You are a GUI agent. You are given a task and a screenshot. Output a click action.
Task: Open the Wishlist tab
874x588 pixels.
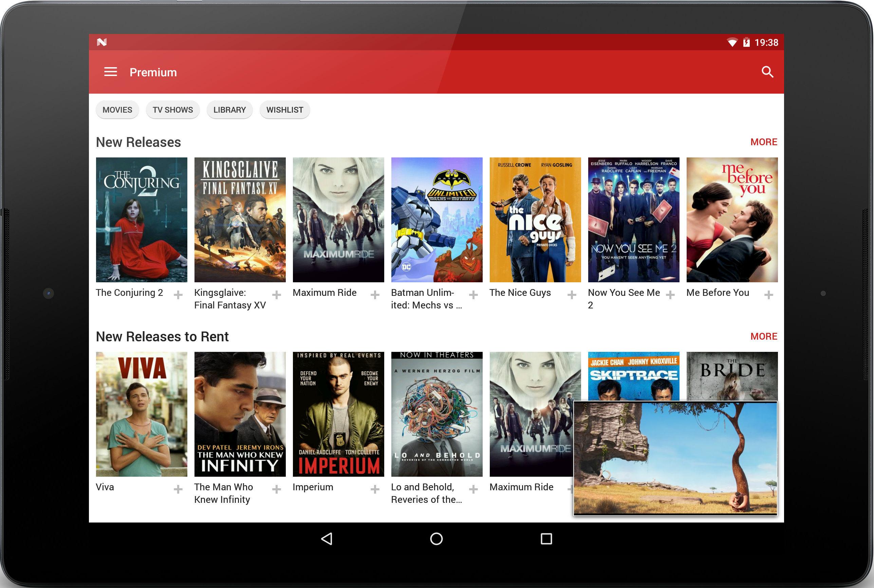[x=285, y=110]
